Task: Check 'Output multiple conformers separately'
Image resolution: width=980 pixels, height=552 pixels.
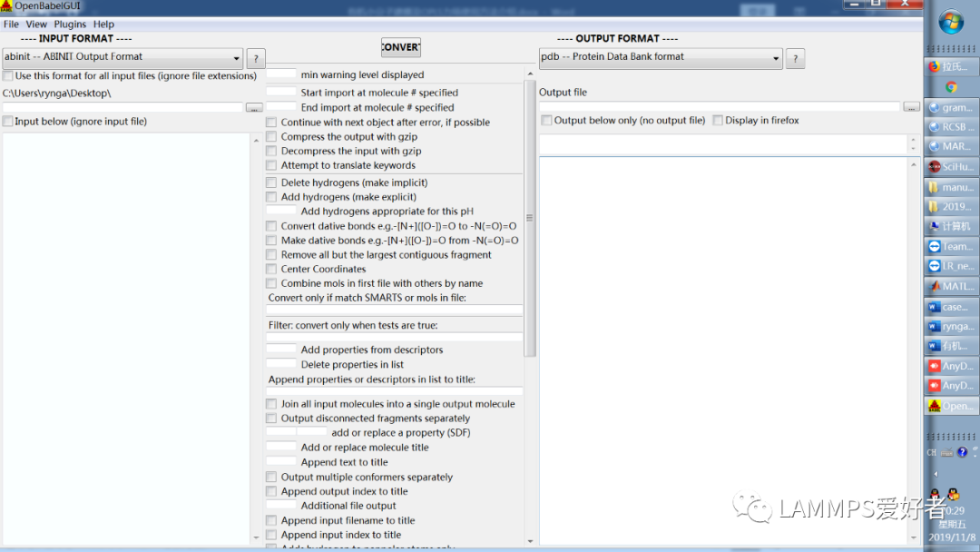Action: [271, 477]
